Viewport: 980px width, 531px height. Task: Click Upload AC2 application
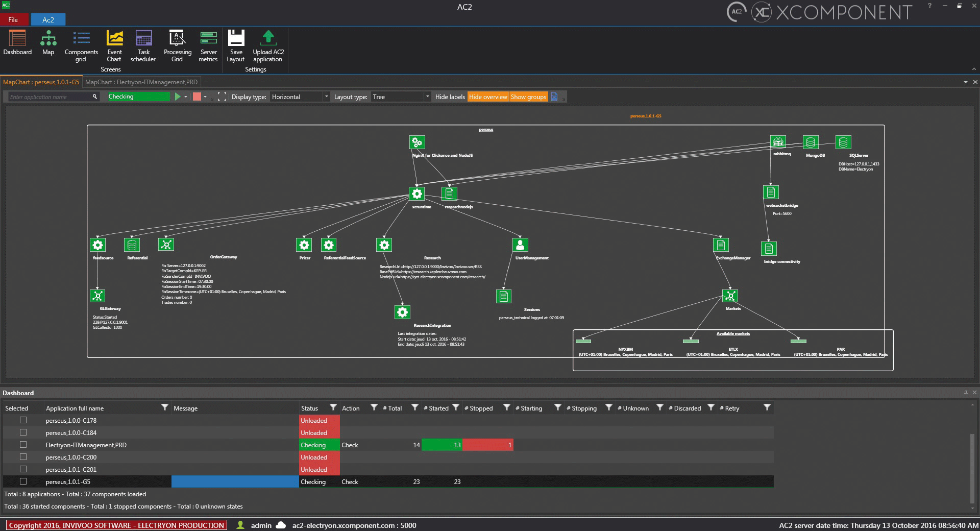268,46
